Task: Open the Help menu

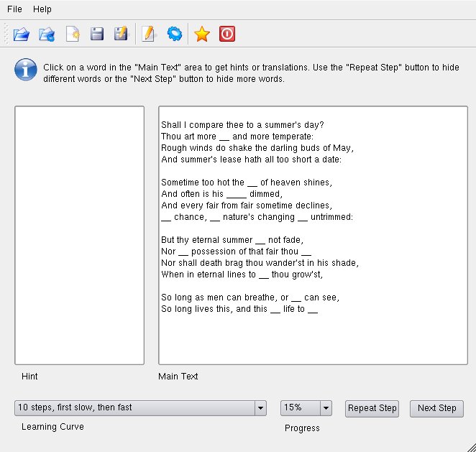Action: pyautogui.click(x=42, y=9)
